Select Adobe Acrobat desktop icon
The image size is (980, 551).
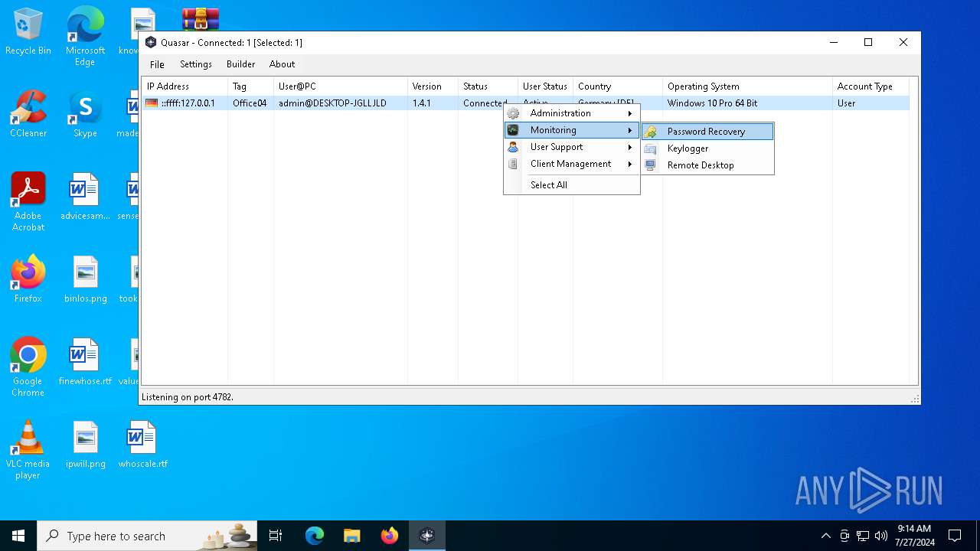click(28, 202)
